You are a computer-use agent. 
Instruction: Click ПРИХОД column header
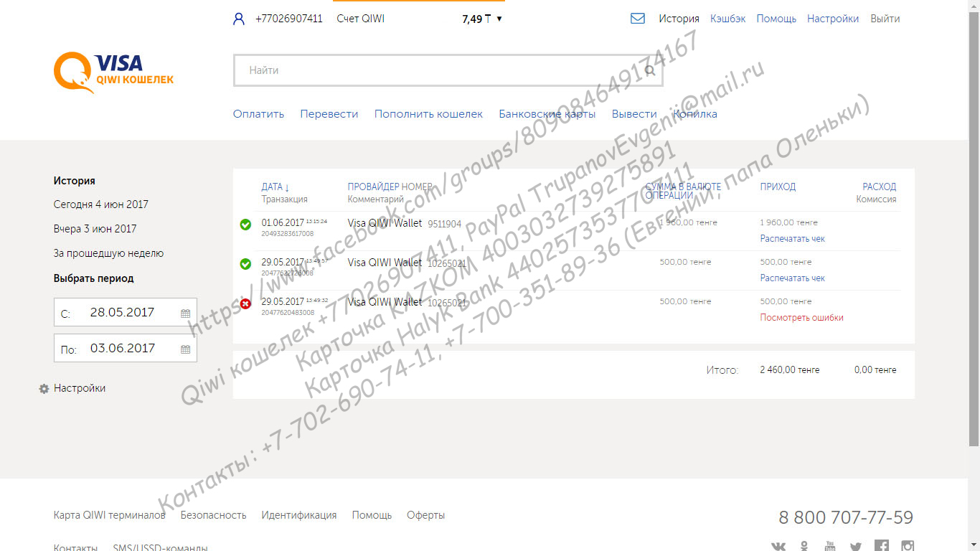(778, 187)
